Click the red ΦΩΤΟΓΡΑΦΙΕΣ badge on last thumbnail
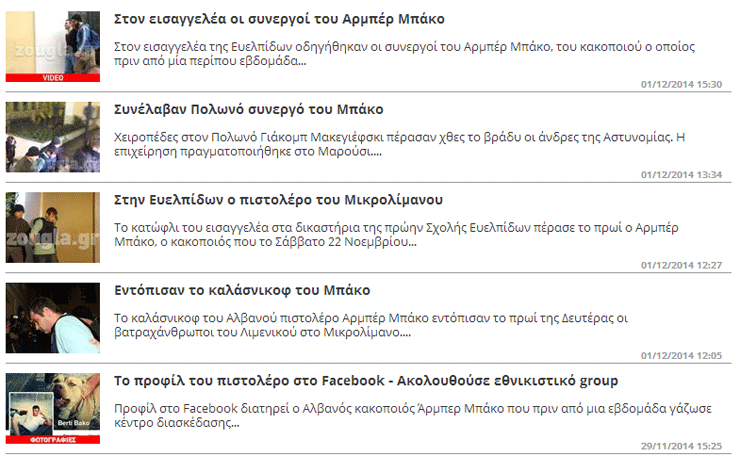740x456 pixels. [x=53, y=438]
